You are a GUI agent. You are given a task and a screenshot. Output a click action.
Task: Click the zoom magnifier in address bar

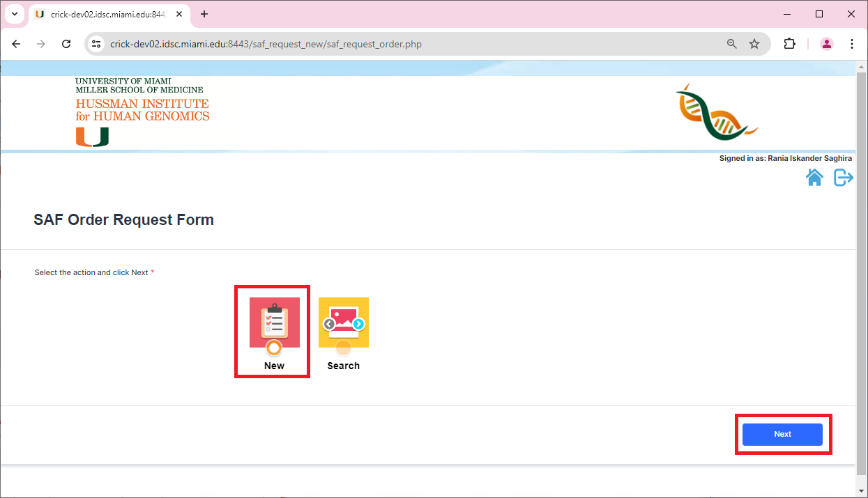click(x=732, y=44)
